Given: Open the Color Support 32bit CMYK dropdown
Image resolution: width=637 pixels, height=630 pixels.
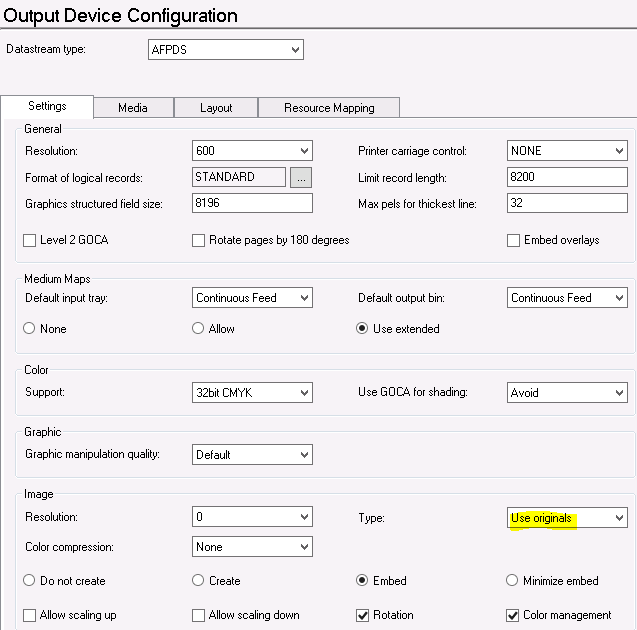Looking at the screenshot, I should click(252, 392).
